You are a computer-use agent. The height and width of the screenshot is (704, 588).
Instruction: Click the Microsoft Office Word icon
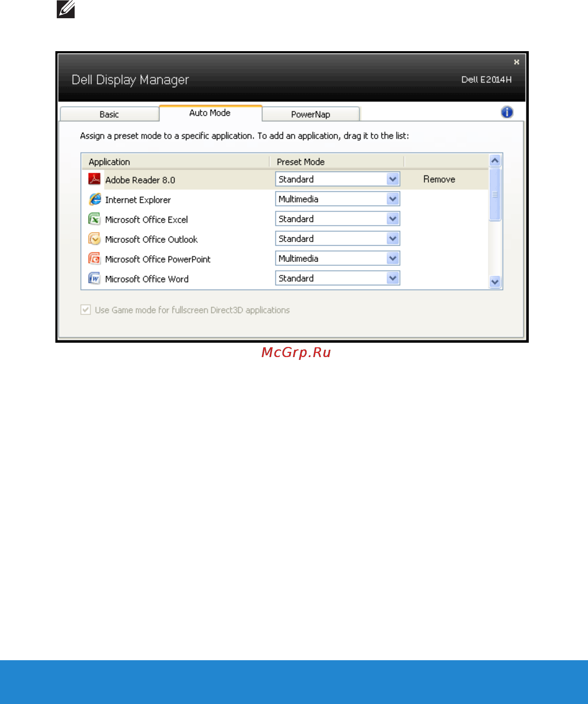pyautogui.click(x=94, y=278)
